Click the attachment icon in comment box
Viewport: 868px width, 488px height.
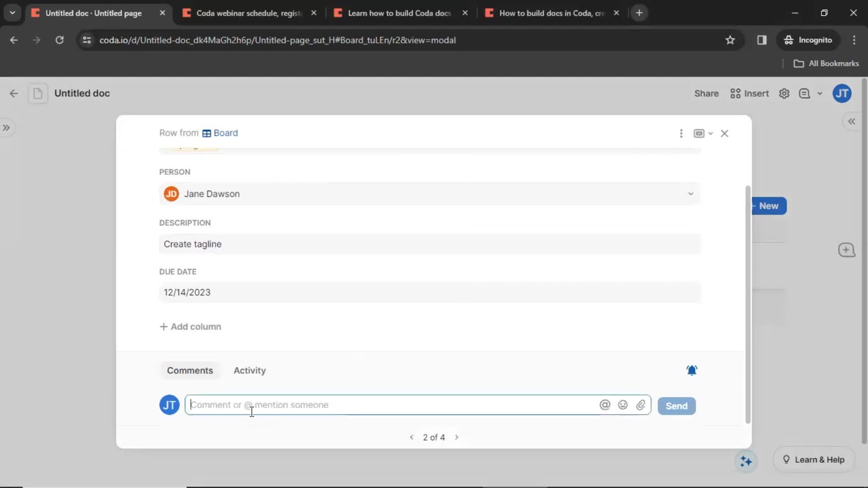click(x=641, y=404)
